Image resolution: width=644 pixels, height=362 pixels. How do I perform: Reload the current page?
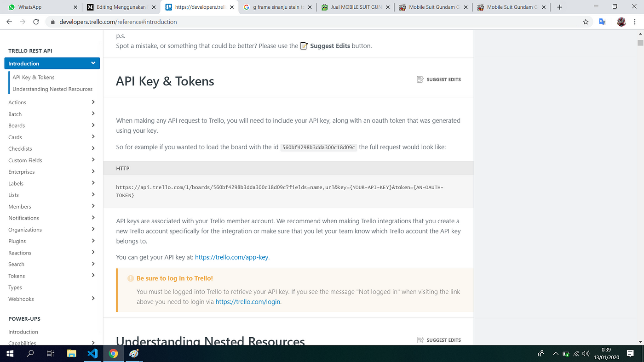(x=36, y=22)
